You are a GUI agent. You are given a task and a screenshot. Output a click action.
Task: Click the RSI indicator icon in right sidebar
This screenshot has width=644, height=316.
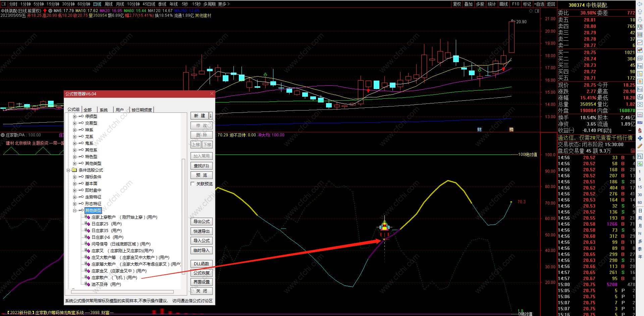click(x=640, y=123)
